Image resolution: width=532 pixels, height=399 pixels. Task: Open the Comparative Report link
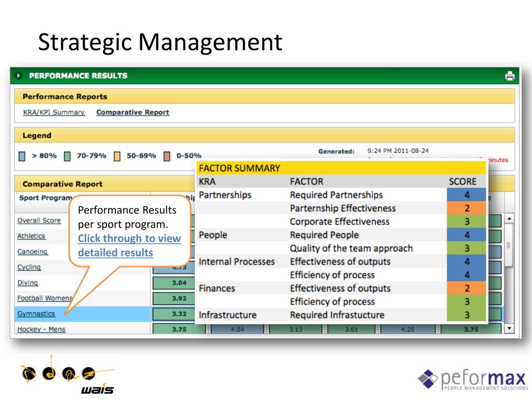point(132,112)
